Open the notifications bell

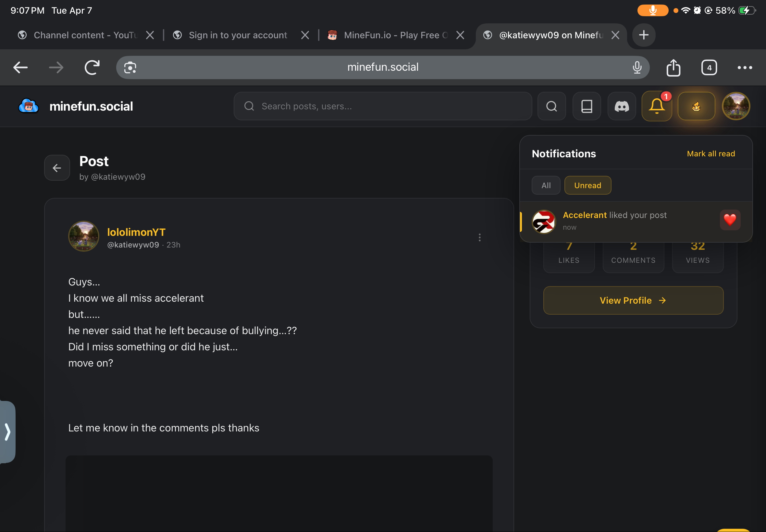coord(656,106)
